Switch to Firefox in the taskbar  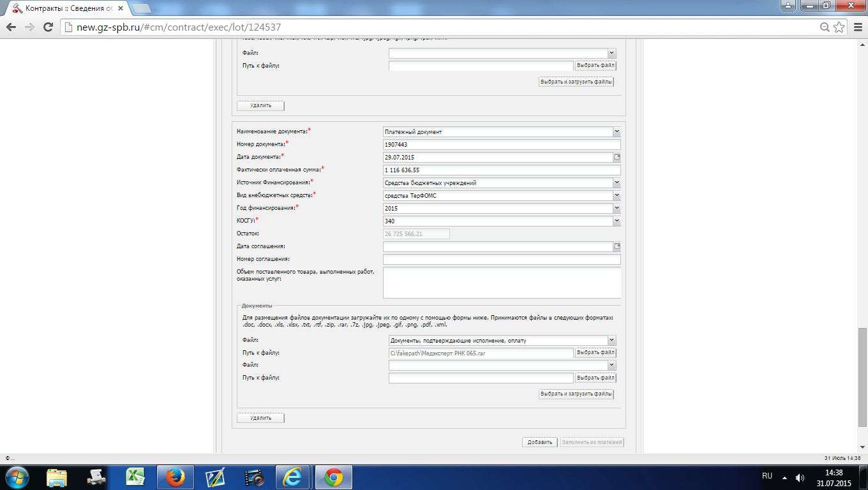[x=175, y=477]
